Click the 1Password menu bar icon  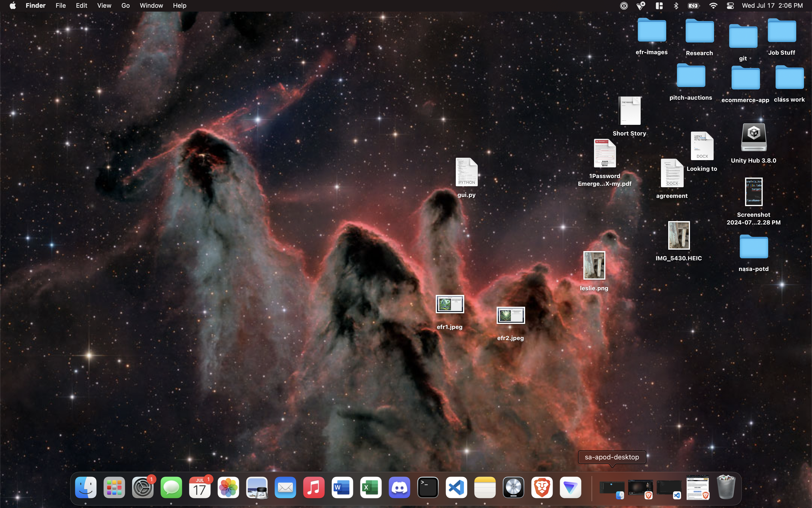tap(624, 6)
